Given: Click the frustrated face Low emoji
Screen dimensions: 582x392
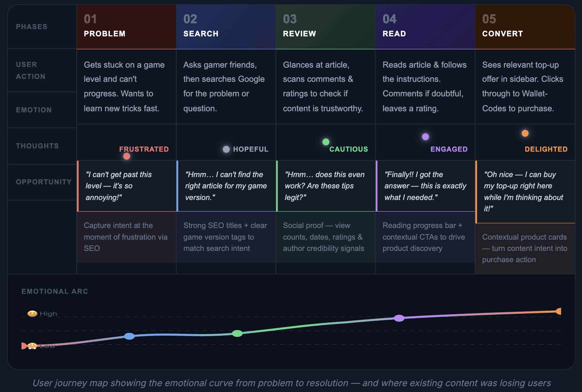Looking at the screenshot, I should (32, 346).
